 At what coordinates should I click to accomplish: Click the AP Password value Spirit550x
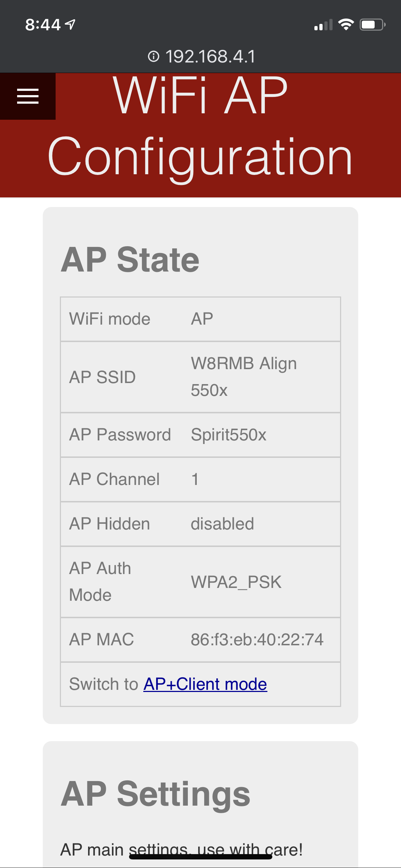pos(228,435)
